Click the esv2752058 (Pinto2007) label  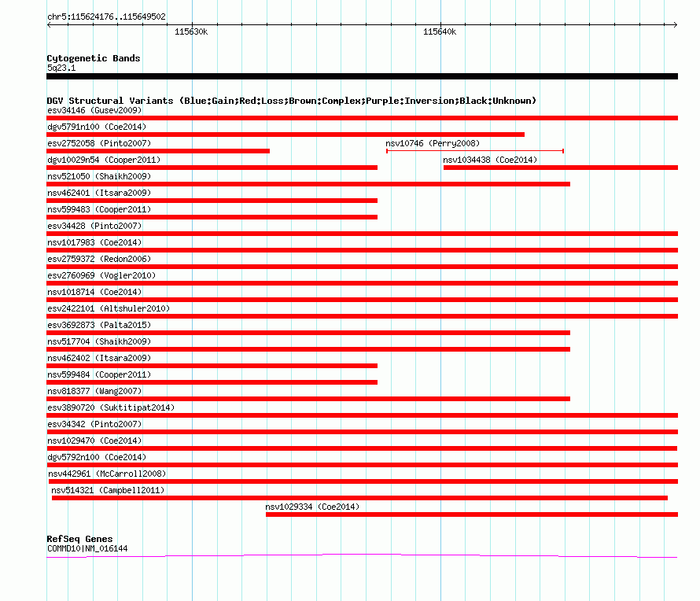(x=99, y=143)
